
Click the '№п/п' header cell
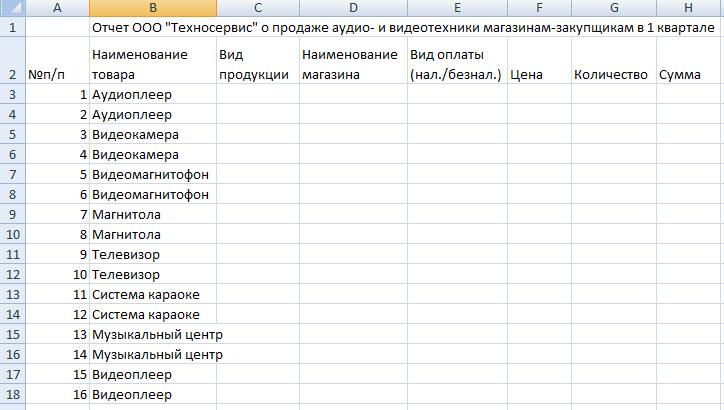coord(57,60)
